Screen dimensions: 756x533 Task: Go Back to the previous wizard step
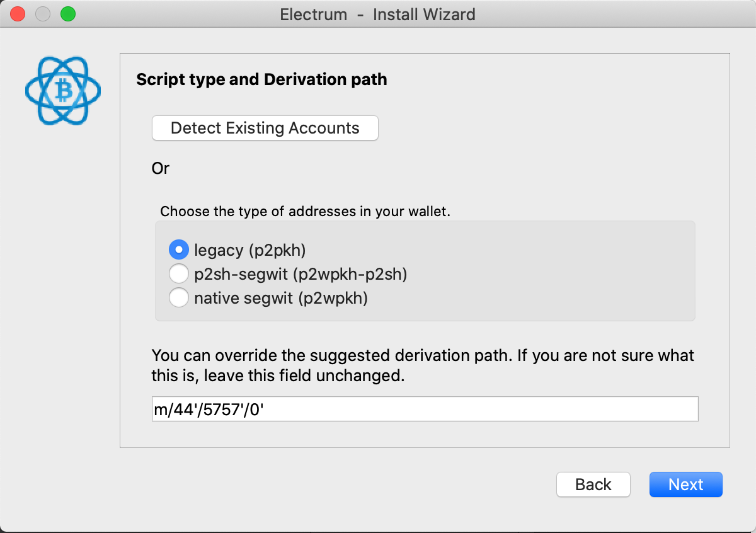tap(593, 484)
